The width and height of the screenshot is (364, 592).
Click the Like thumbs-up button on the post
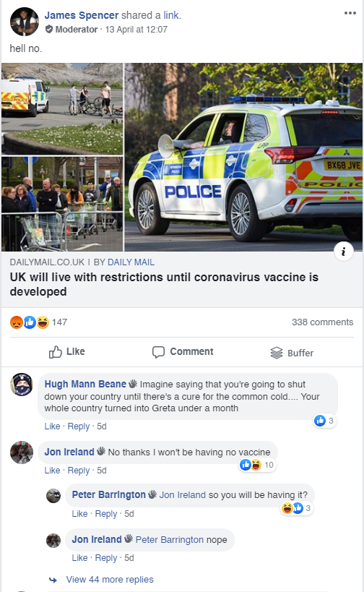66,352
